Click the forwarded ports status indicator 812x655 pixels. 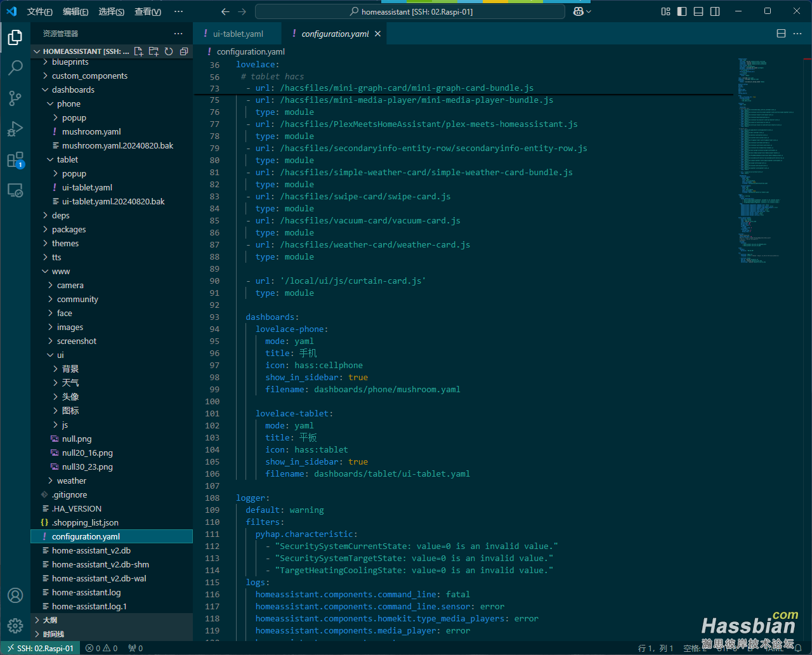click(x=135, y=648)
